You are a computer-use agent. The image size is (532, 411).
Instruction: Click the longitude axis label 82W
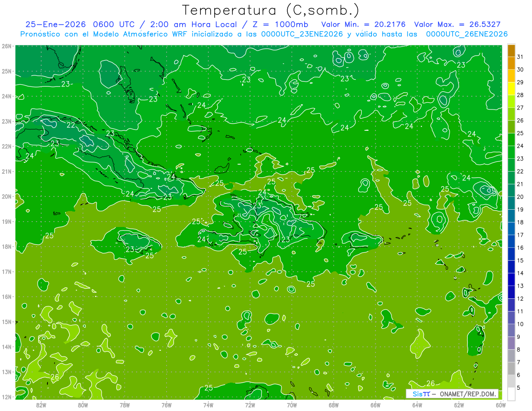pos(41,405)
